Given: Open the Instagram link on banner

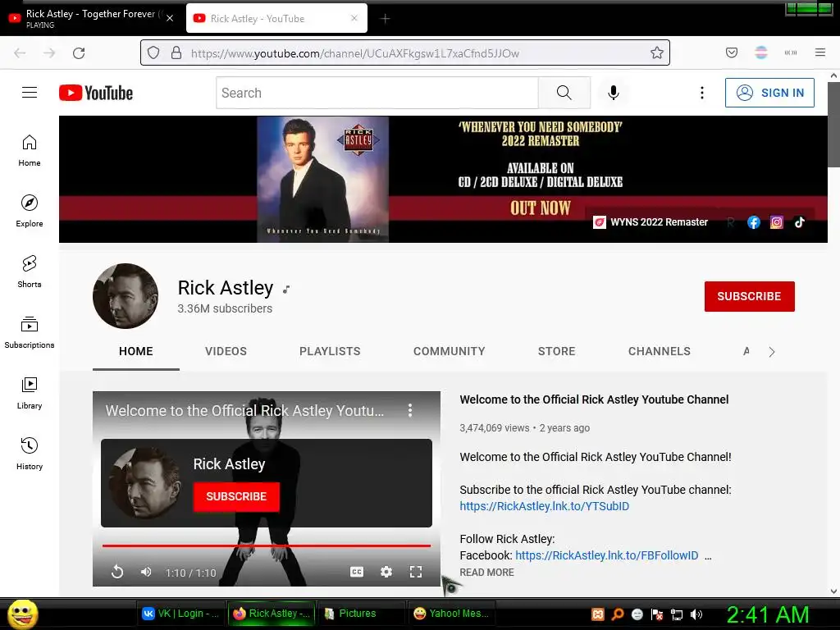Looking at the screenshot, I should [x=776, y=222].
